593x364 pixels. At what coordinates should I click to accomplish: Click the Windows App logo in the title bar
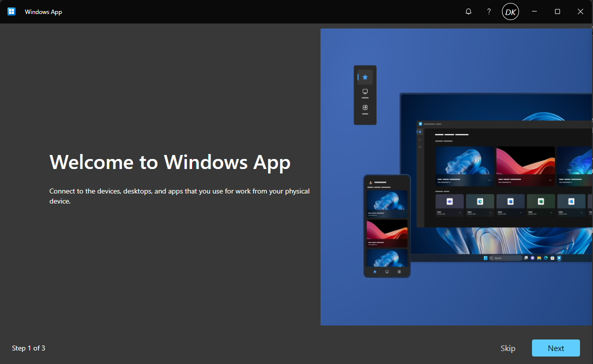11,11
